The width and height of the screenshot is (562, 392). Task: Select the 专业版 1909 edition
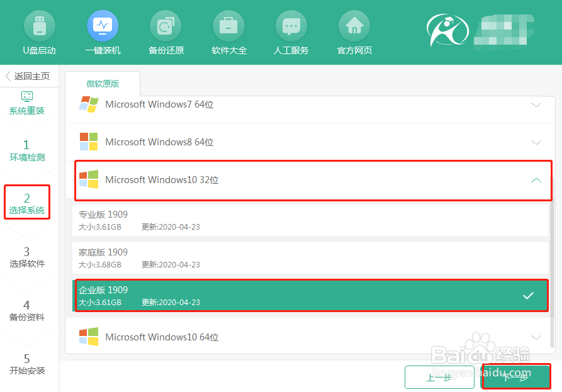click(310, 220)
